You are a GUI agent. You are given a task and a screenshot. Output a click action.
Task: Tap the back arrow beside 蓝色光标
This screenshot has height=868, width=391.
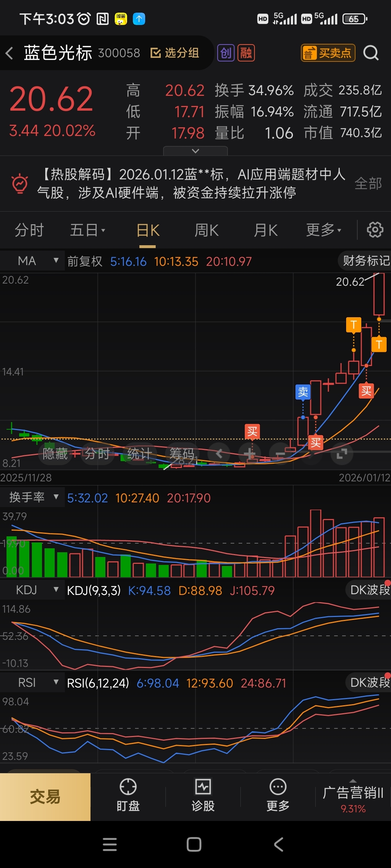[10, 53]
